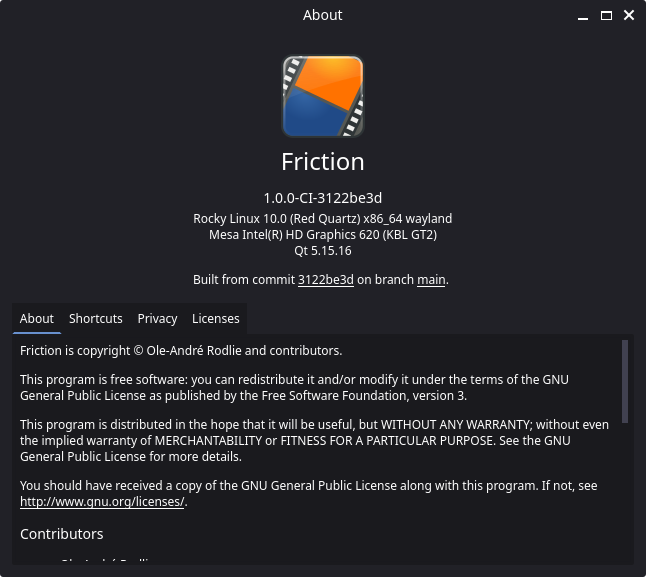Screen dimensions: 646x577
Task: Click the large 'Friction' app name
Action: pyautogui.click(x=322, y=162)
